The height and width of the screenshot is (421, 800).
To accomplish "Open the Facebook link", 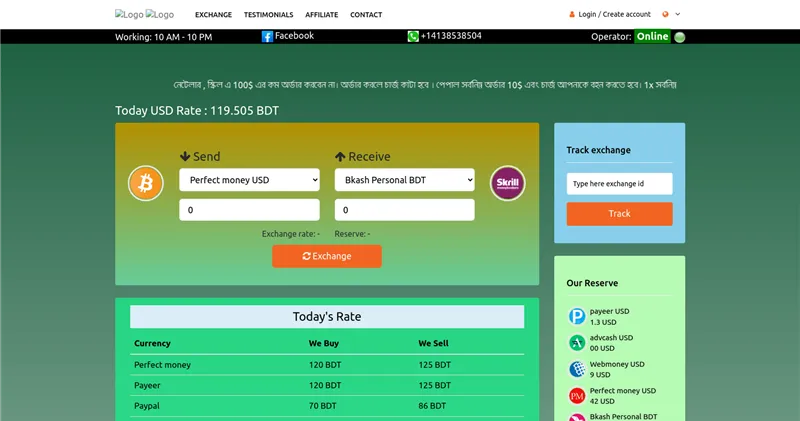I will (x=294, y=36).
